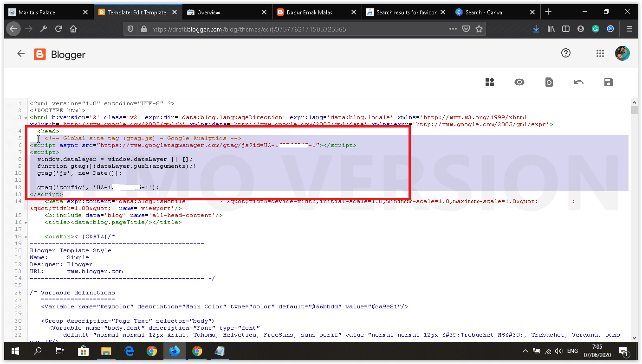The height and width of the screenshot is (364, 642).
Task: Open the Firefox account icon
Action: click(x=581, y=29)
